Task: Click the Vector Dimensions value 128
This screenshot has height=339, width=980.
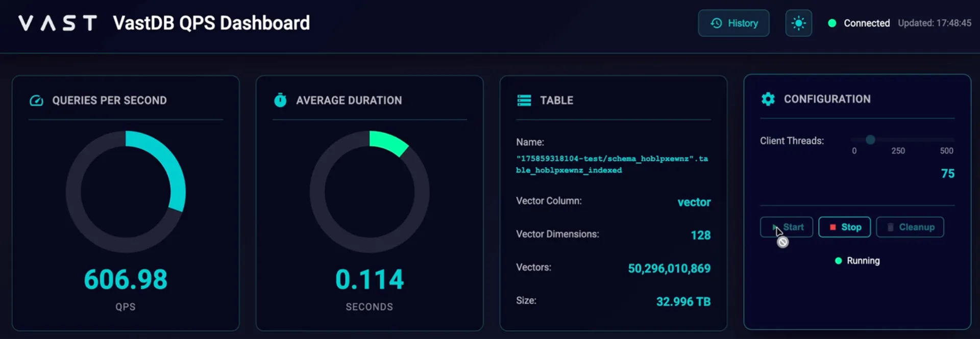Action: (700, 235)
